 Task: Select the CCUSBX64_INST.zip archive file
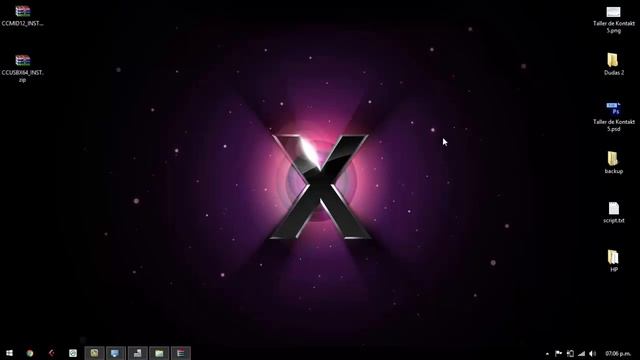point(22,68)
